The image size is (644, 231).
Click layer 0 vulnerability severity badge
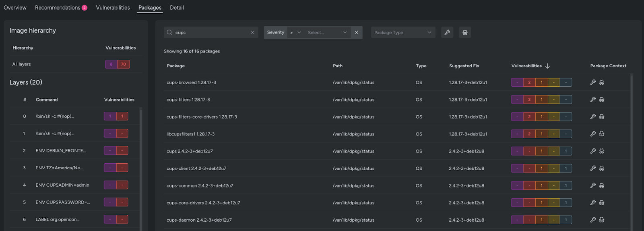click(116, 116)
